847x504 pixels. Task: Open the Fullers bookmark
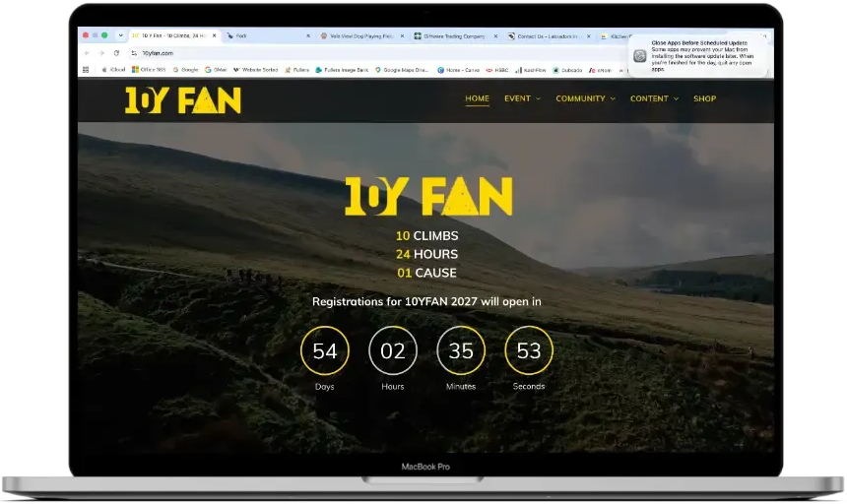tap(297, 70)
